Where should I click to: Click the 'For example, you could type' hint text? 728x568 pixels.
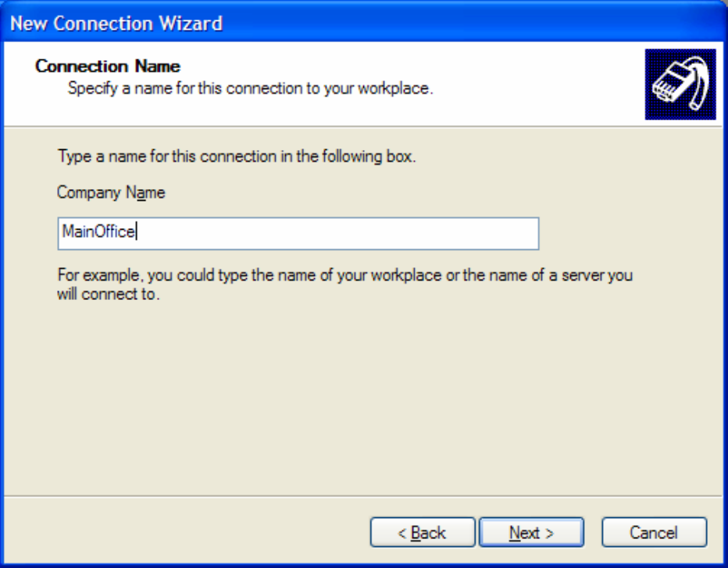344,276
